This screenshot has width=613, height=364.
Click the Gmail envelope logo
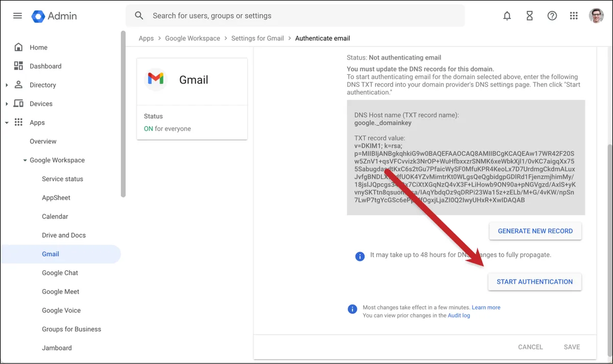[156, 79]
